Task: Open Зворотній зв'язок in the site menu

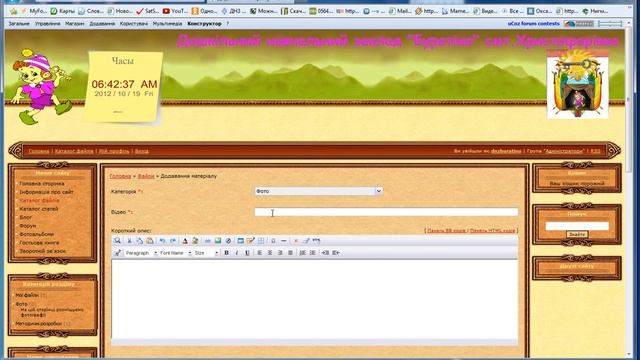Action: click(x=42, y=251)
